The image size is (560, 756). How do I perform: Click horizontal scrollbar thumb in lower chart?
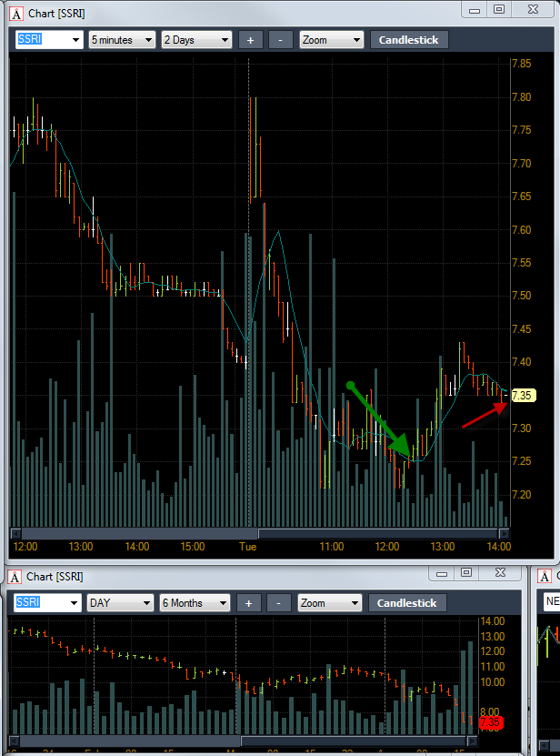(354, 741)
